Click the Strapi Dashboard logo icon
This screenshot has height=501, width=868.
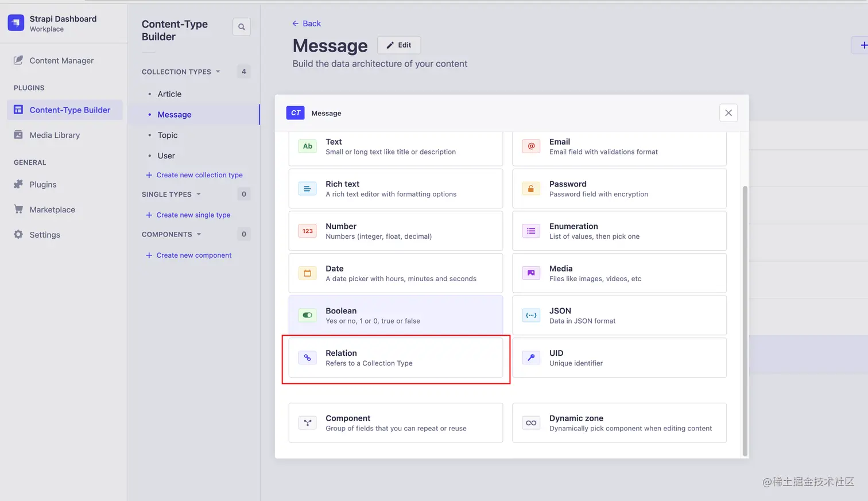pyautogui.click(x=16, y=23)
